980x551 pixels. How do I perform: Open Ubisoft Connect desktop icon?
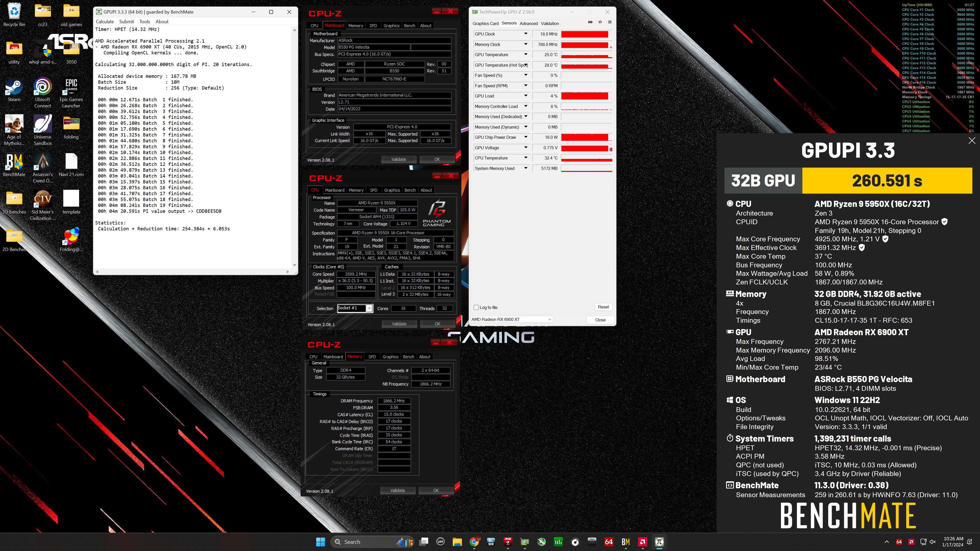(43, 93)
